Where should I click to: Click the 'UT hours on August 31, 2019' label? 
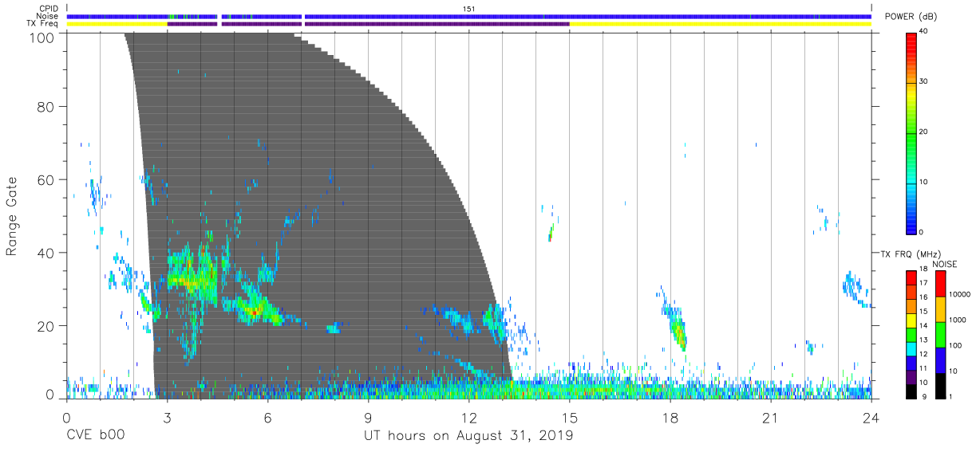[x=468, y=436]
